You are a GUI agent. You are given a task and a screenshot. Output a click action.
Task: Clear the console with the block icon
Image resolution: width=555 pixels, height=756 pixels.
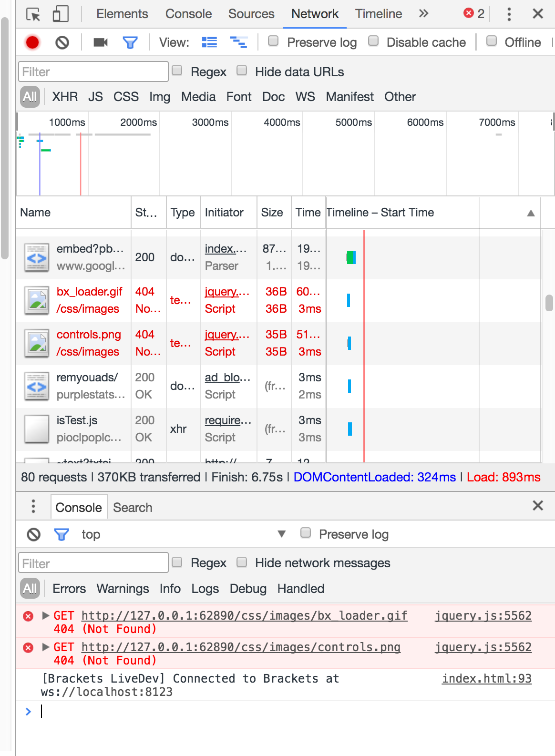click(33, 534)
